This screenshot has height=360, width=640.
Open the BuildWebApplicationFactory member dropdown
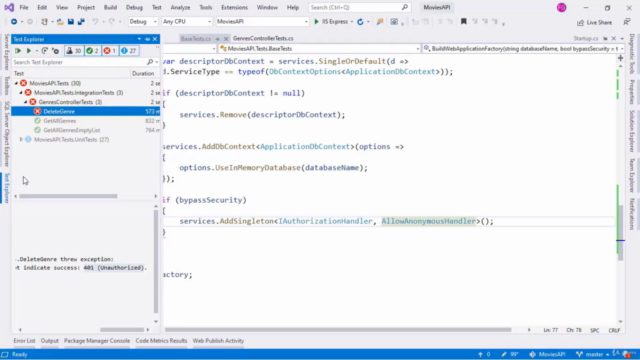523,49
